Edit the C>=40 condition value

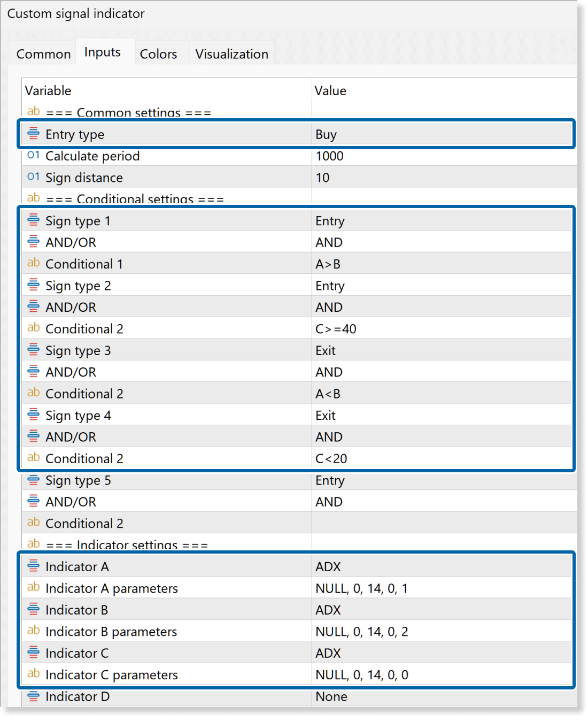click(x=336, y=329)
